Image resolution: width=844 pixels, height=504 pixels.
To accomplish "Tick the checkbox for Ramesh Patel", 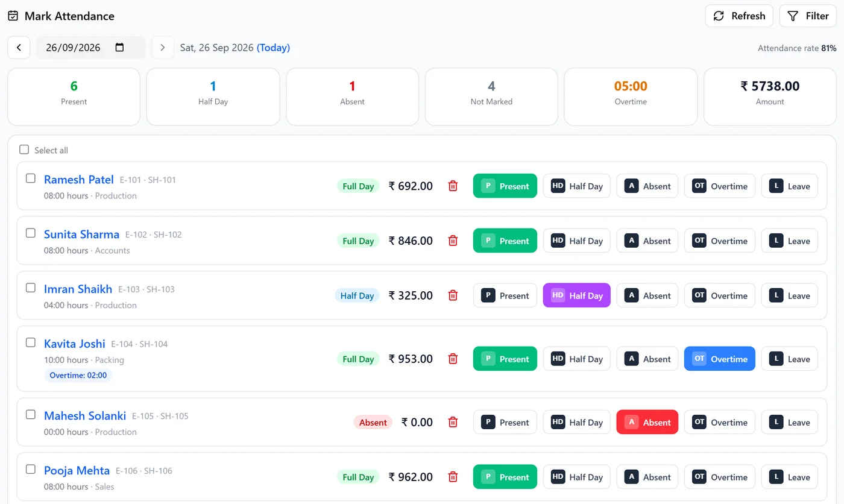I will (x=31, y=178).
